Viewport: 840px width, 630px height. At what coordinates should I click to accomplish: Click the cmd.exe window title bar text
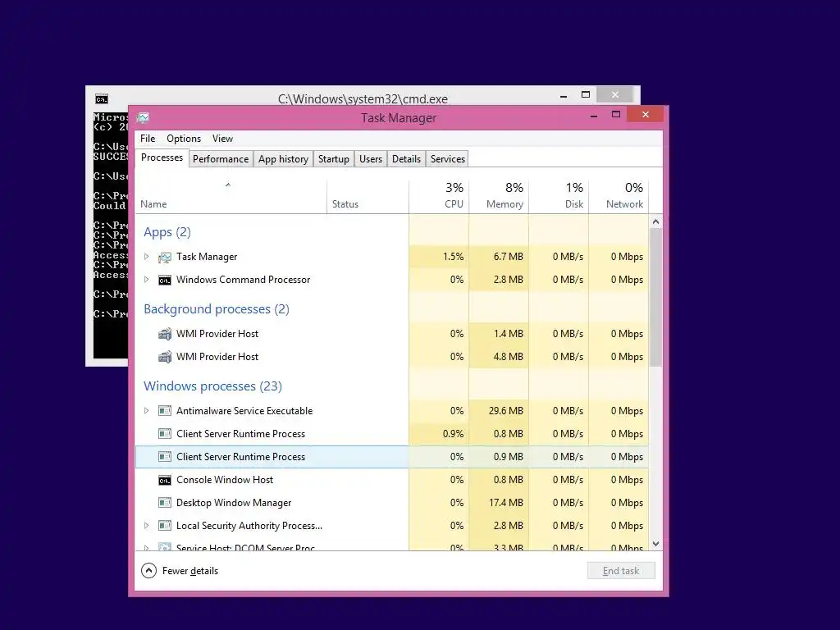click(363, 99)
